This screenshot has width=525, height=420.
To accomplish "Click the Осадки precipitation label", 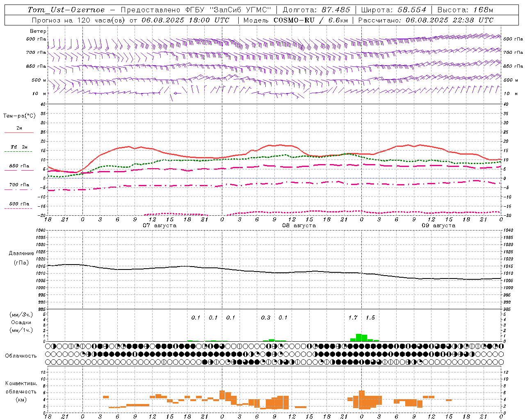I will coord(21,322).
